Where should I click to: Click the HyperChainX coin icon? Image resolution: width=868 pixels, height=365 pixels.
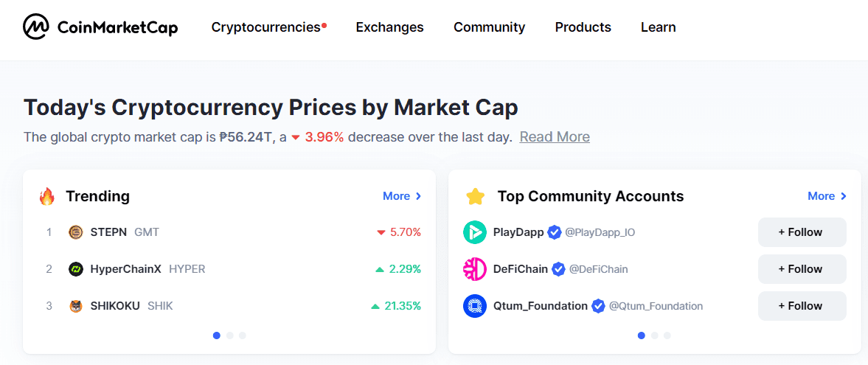[75, 269]
